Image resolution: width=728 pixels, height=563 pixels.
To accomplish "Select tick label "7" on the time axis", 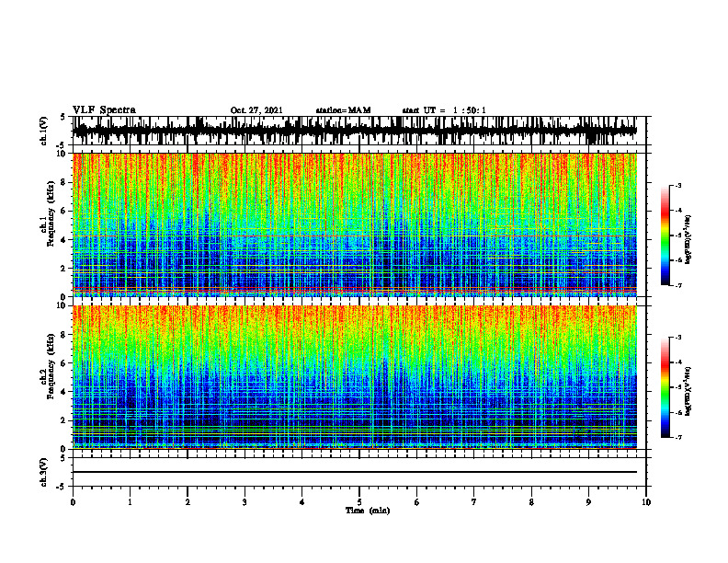I will click(474, 502).
